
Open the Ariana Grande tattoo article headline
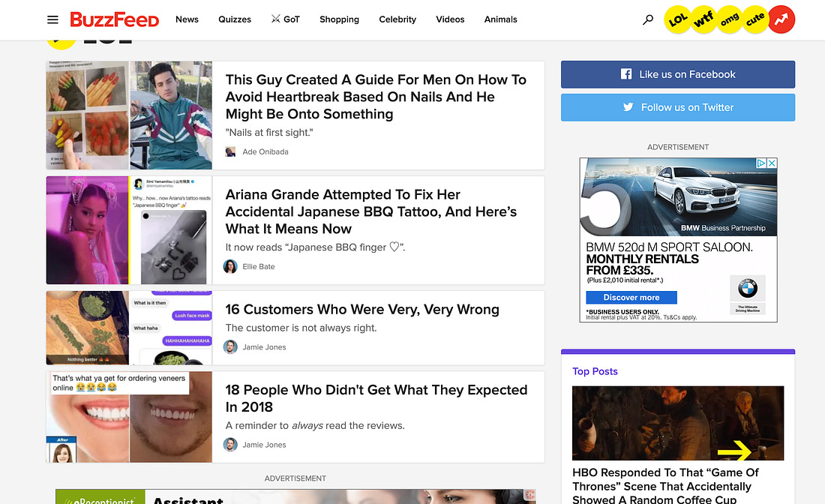[371, 211]
